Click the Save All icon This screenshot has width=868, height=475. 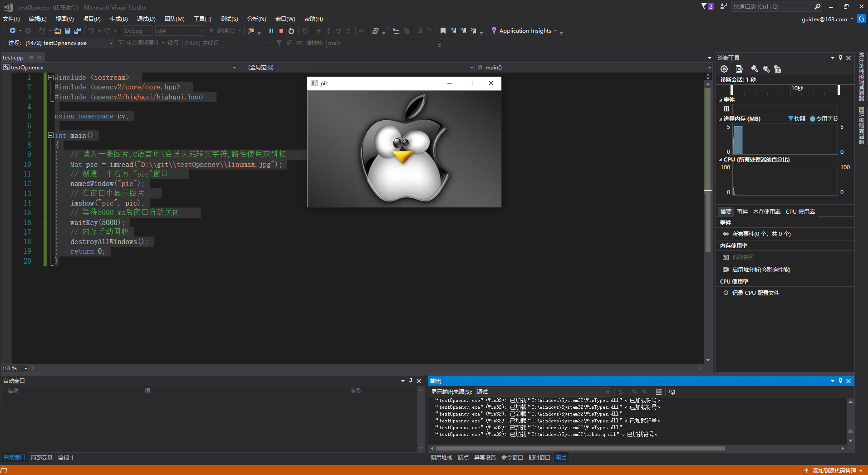[78, 31]
